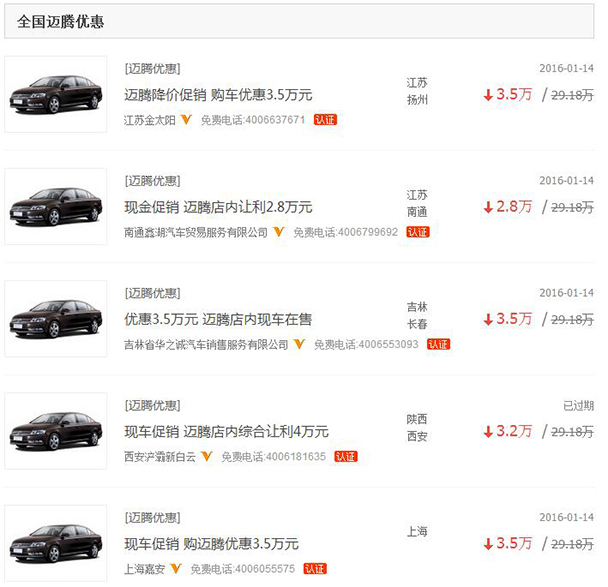This screenshot has width=608, height=587.
Task: Click the orange V icon beside 江苏金太阳
Action: pyautogui.click(x=187, y=120)
